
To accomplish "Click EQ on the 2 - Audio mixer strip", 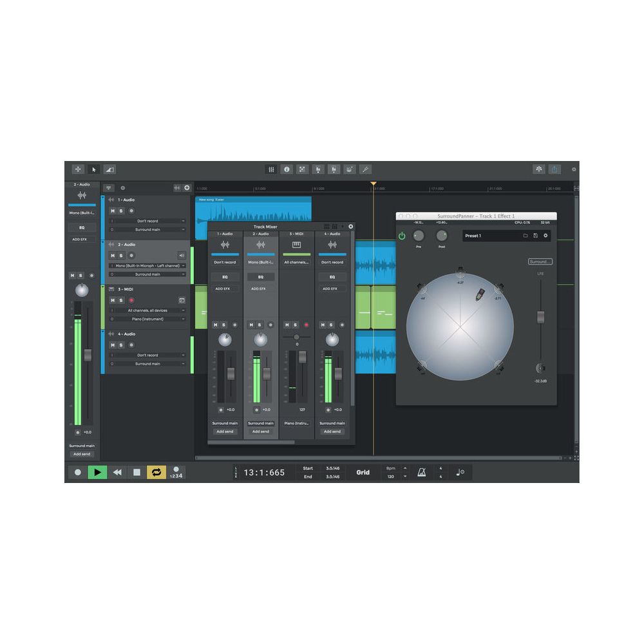I will pyautogui.click(x=261, y=277).
